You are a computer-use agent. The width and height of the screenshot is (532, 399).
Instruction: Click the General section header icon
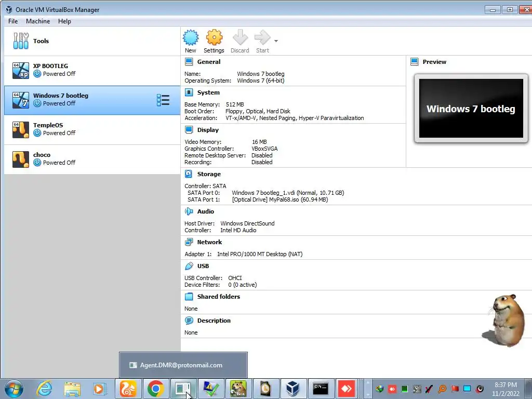tap(189, 62)
